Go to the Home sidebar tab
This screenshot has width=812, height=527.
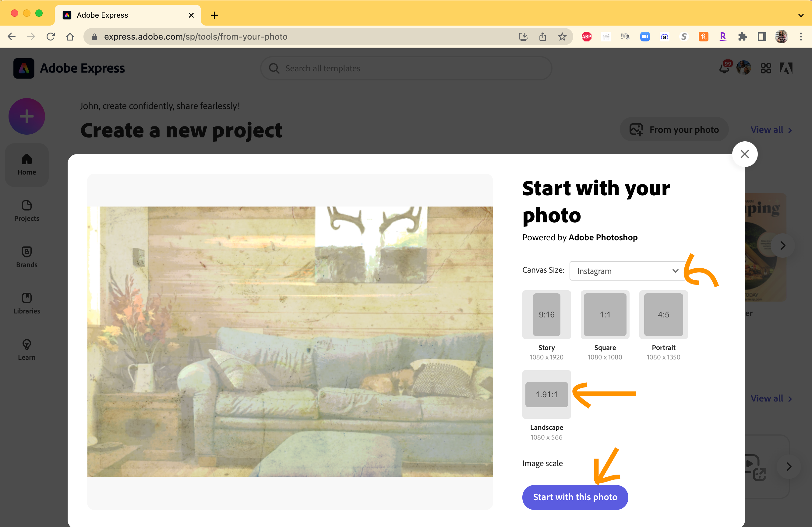(x=26, y=165)
